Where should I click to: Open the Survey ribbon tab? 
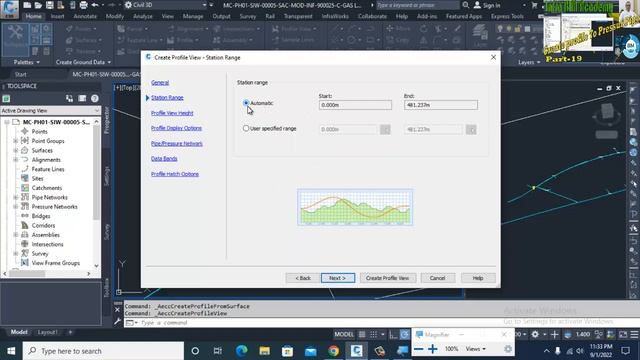tap(248, 16)
